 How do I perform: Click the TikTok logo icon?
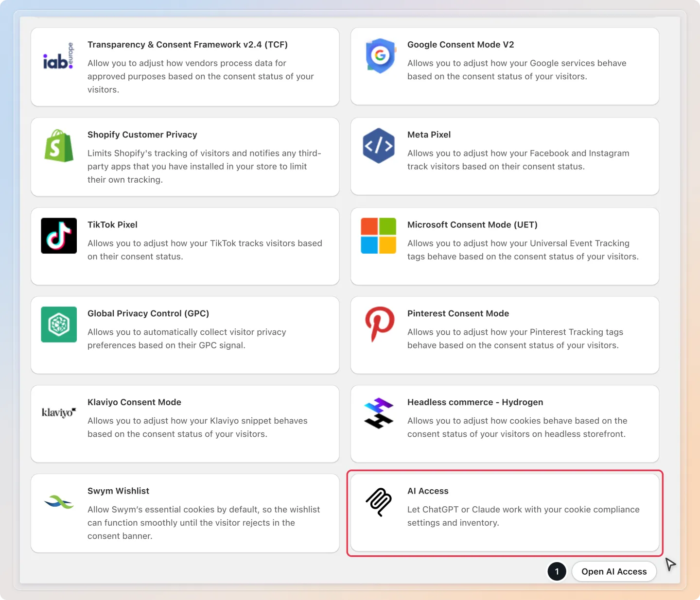tap(59, 236)
